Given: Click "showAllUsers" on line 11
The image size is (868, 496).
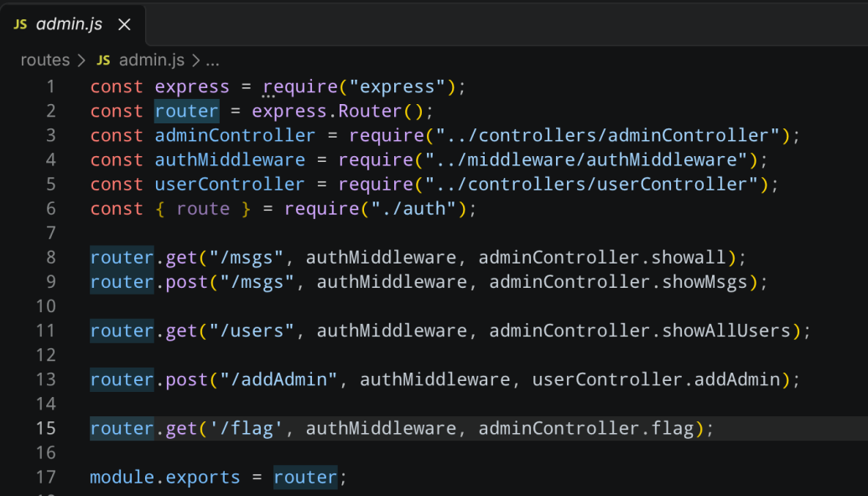Looking at the screenshot, I should 726,331.
